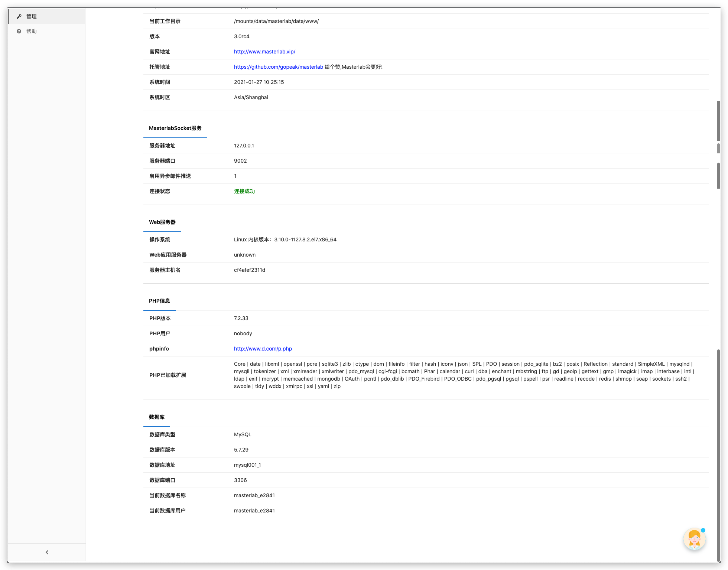Click the PHP信息 section header
The height and width of the screenshot is (570, 728).
159,300
